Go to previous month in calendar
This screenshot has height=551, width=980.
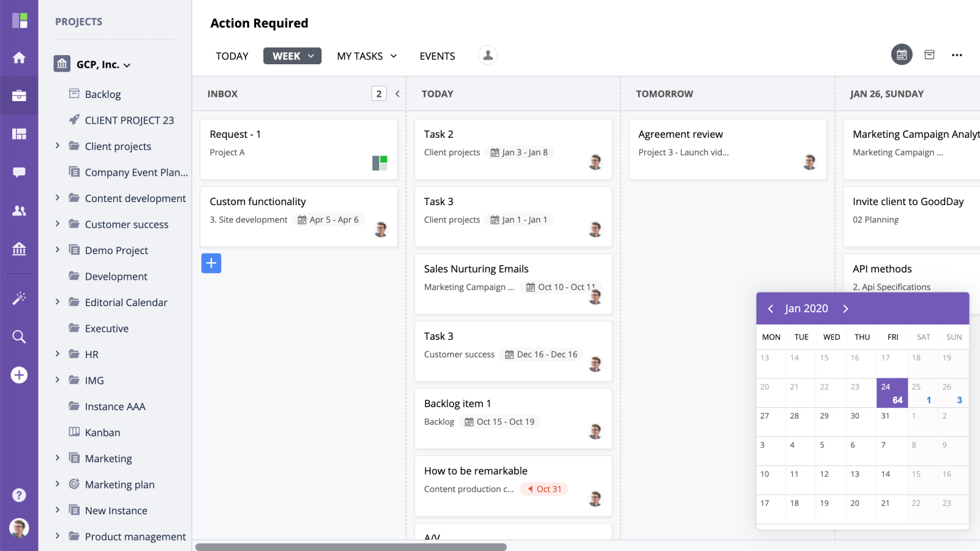point(771,309)
